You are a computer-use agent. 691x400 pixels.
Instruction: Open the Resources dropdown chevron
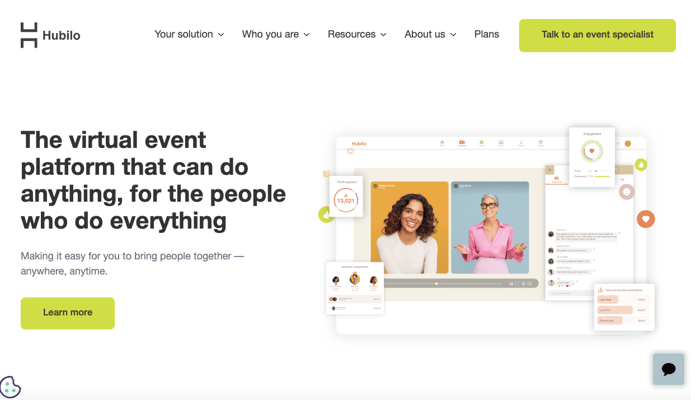(383, 34)
